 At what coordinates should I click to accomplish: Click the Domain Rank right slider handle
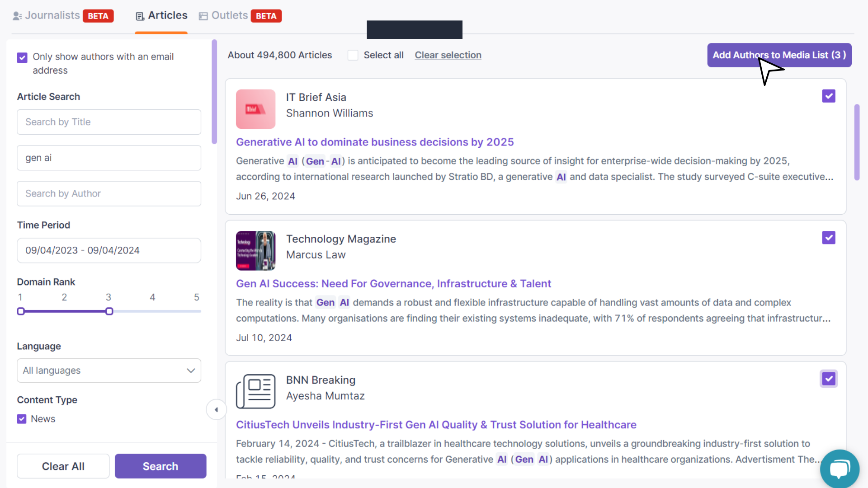[109, 311]
